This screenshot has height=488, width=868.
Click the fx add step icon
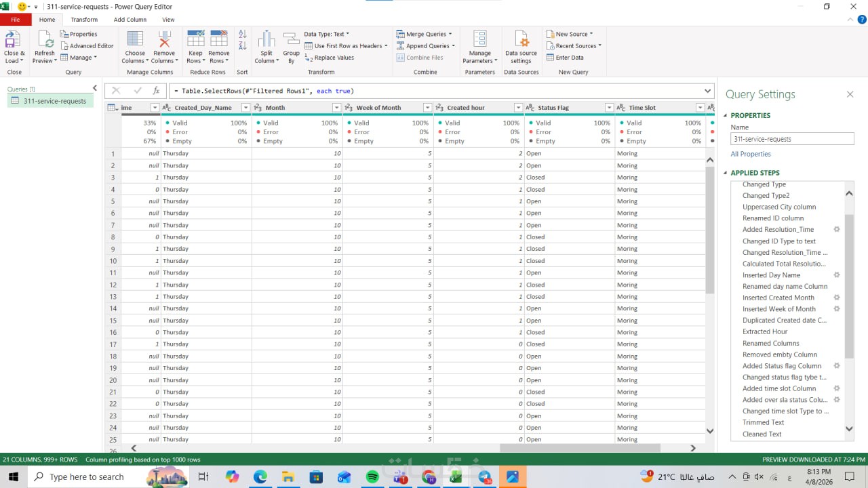pyautogui.click(x=156, y=90)
